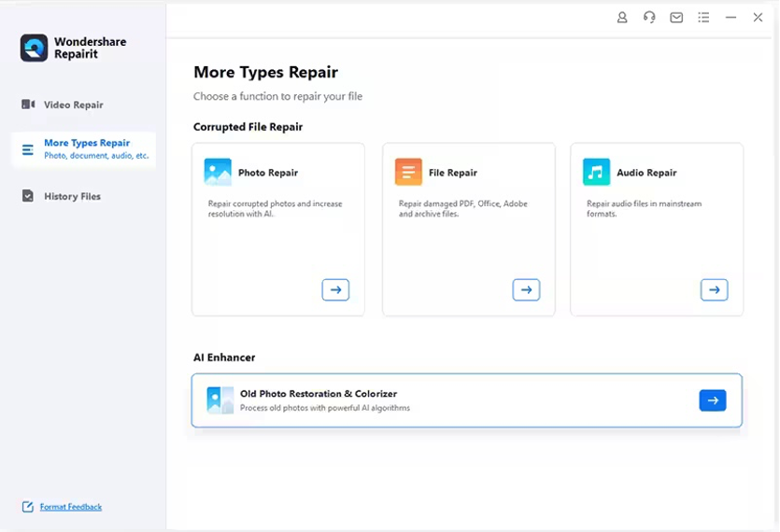Click the More Types Repair list icon
This screenshot has width=780, height=532.
[x=28, y=149]
